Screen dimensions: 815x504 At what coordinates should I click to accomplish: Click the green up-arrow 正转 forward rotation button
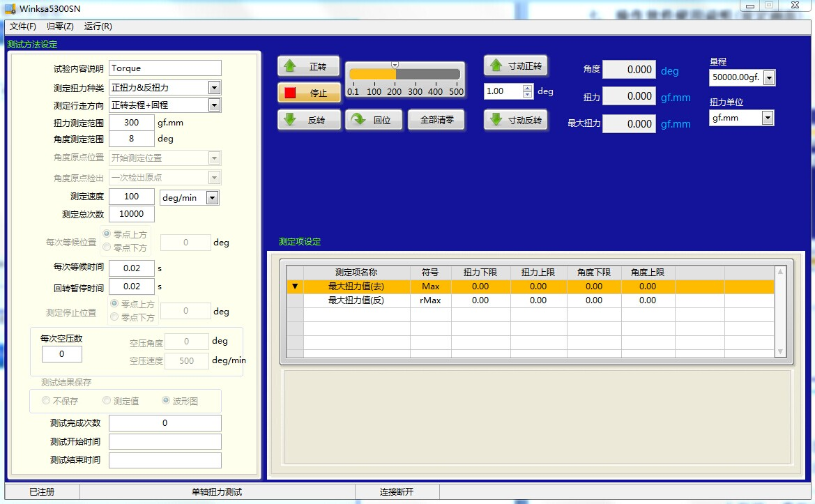coord(308,66)
